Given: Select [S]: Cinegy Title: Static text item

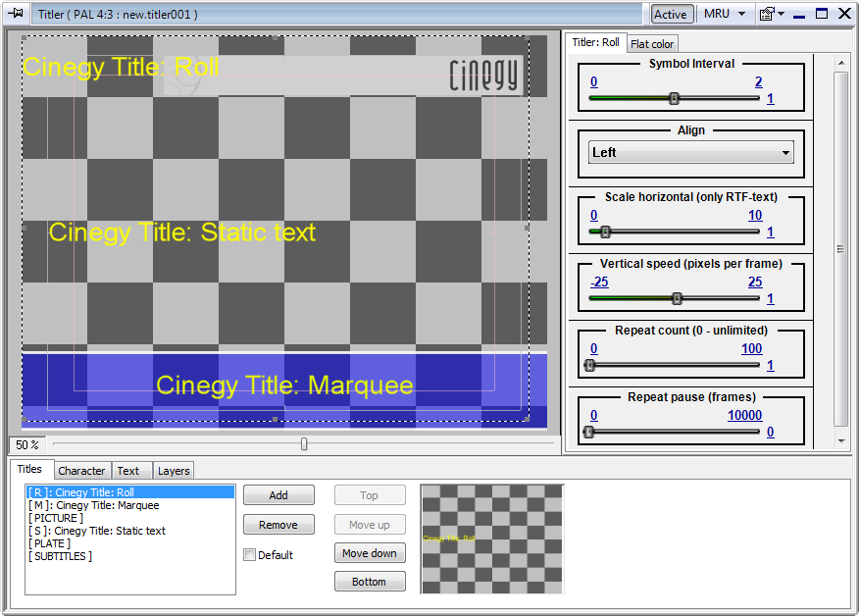Looking at the screenshot, I should [130, 531].
